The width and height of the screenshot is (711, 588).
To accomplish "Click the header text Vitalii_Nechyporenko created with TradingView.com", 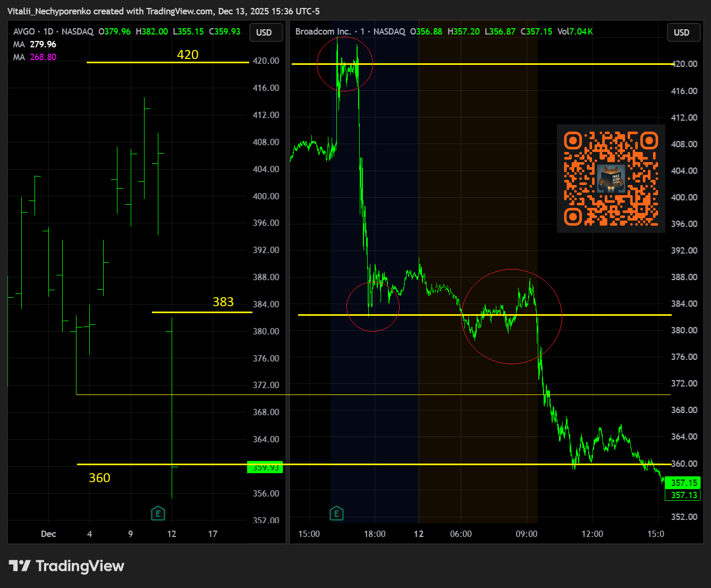I will (110, 11).
